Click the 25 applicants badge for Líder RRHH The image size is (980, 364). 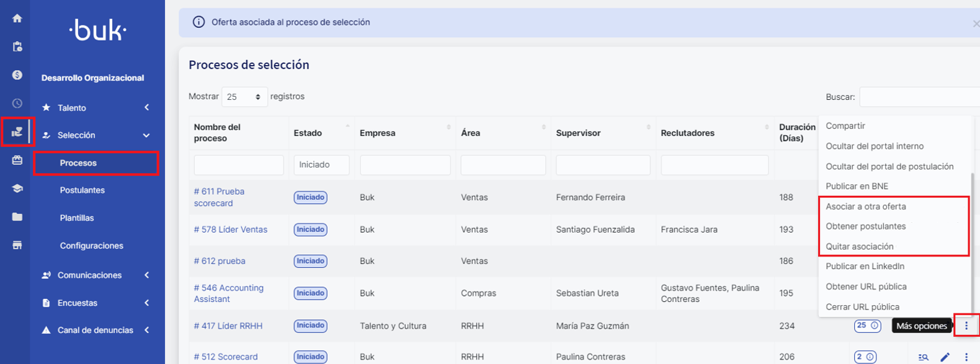tap(867, 326)
